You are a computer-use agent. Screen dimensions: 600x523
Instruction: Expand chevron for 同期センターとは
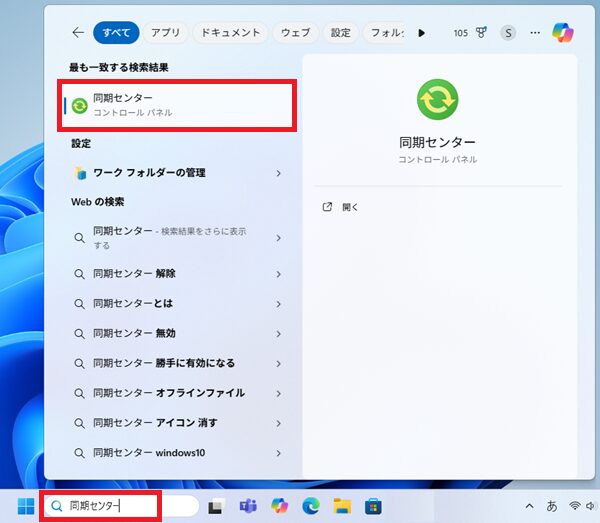click(x=279, y=304)
